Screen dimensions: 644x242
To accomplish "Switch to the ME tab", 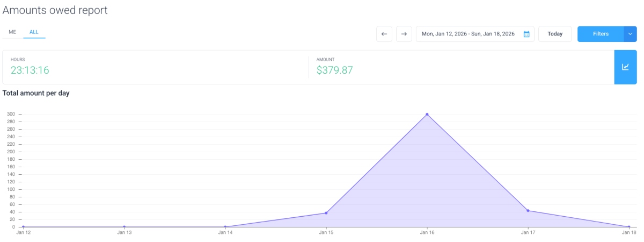I will [x=12, y=32].
